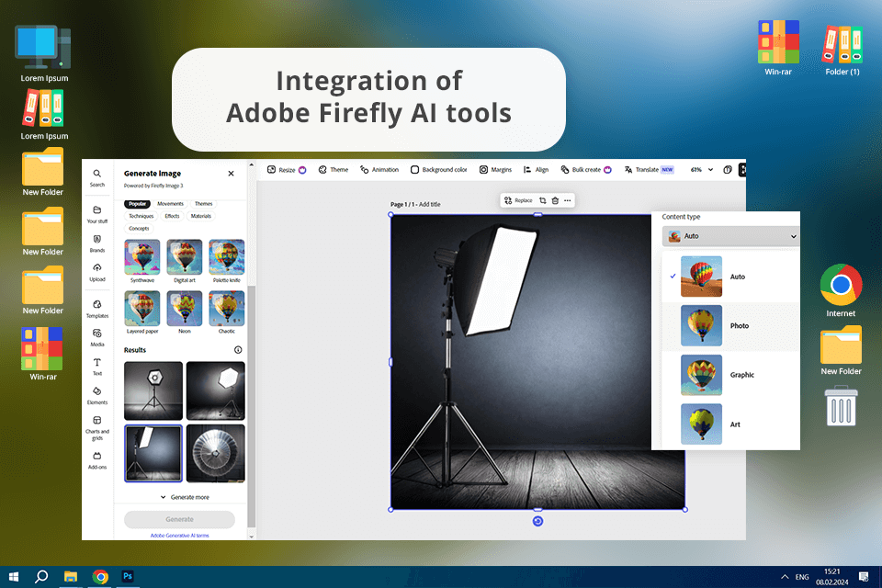Image resolution: width=882 pixels, height=588 pixels.
Task: Click Add title next to Page 1/1
Action: point(430,204)
